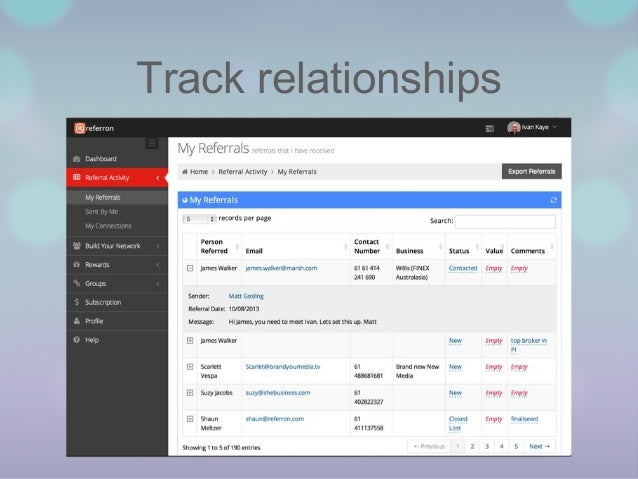Click the referron logo icon

pyautogui.click(x=80, y=128)
